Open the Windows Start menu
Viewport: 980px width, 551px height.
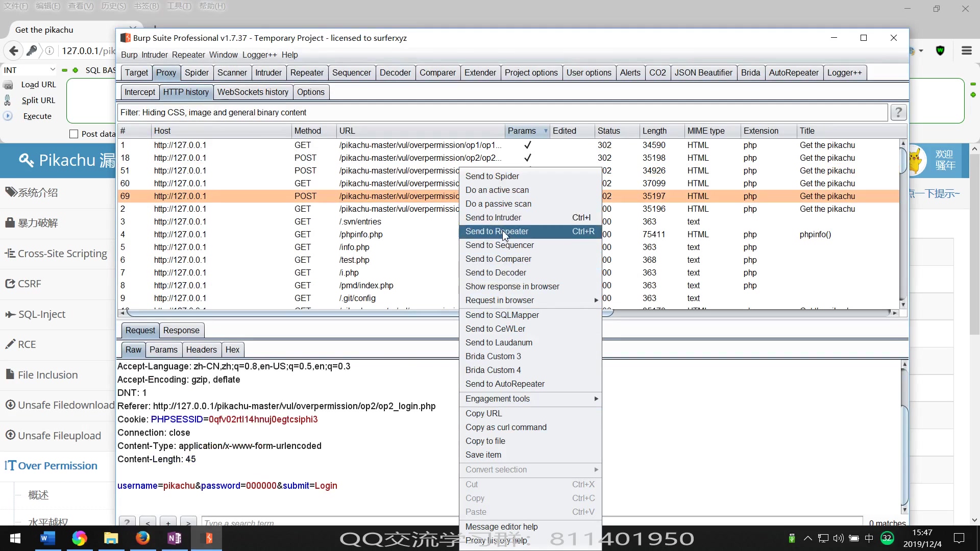15,538
